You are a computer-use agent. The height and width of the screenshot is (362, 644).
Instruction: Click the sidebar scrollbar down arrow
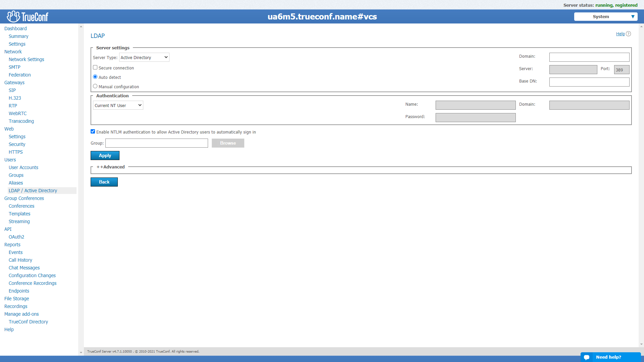81,353
